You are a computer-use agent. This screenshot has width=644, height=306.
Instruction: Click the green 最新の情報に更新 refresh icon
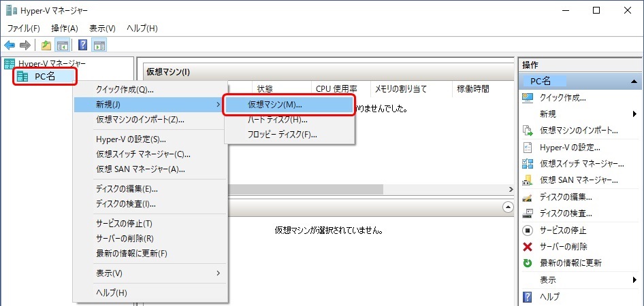pos(527,263)
